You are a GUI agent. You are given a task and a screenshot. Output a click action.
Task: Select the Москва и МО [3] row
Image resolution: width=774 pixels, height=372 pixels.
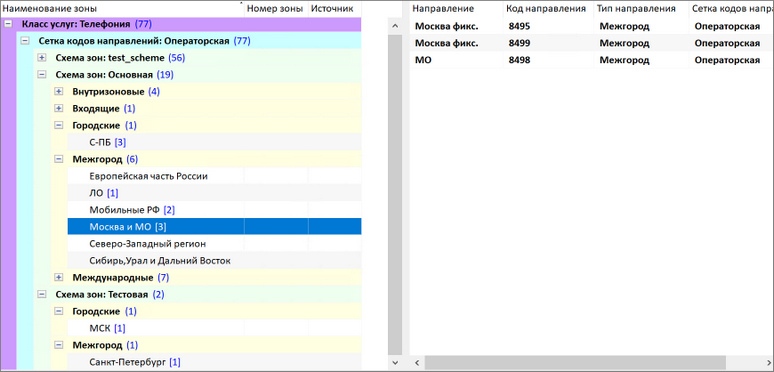point(214,227)
